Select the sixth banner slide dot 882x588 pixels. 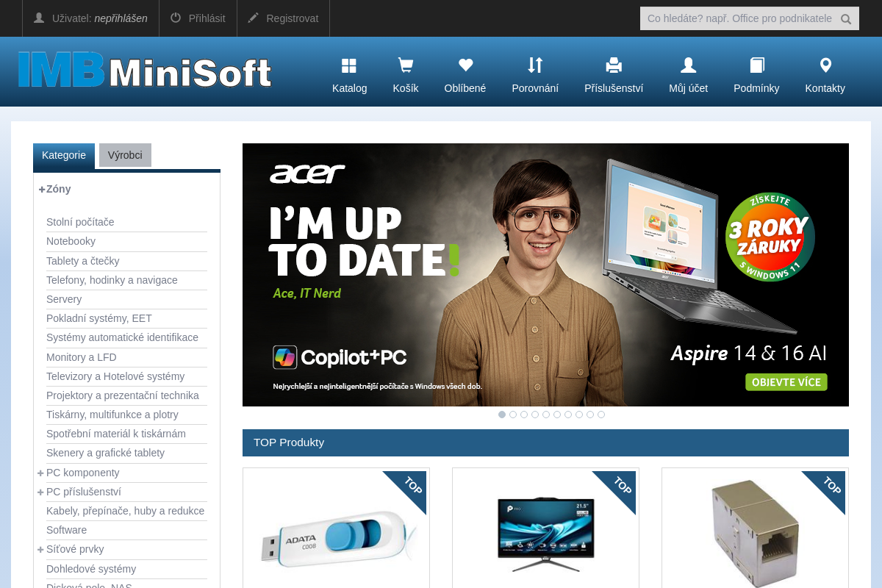(x=557, y=415)
